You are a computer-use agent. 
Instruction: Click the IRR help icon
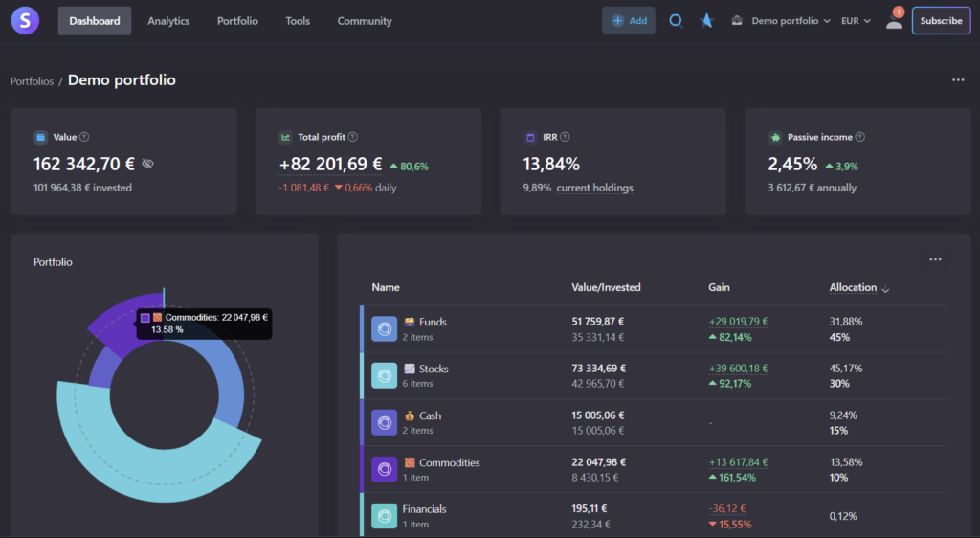click(x=565, y=138)
